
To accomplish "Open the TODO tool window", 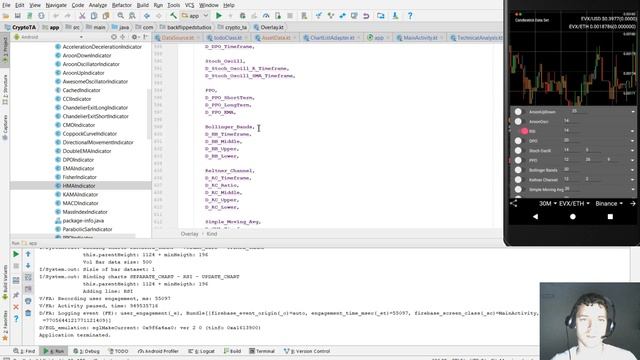I will tap(118, 351).
